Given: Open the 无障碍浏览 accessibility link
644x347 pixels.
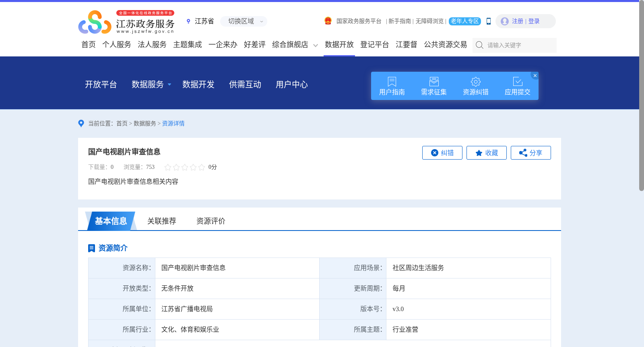Looking at the screenshot, I should [429, 21].
